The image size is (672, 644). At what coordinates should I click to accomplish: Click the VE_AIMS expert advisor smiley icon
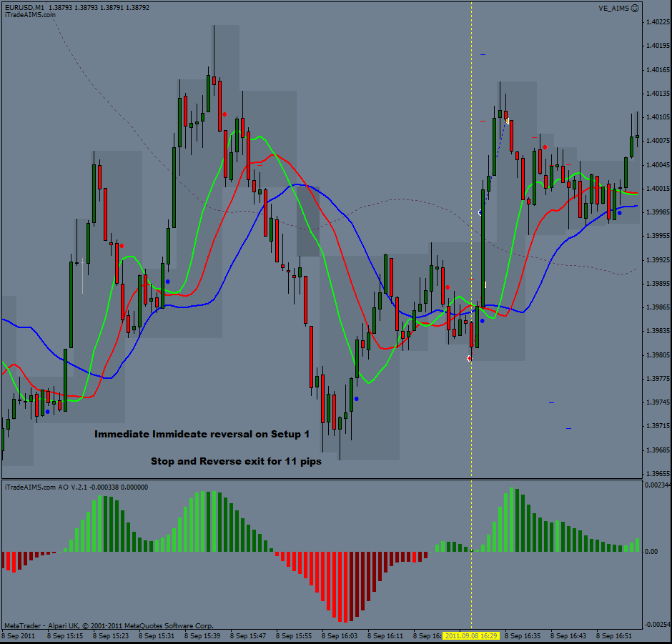click(x=635, y=8)
